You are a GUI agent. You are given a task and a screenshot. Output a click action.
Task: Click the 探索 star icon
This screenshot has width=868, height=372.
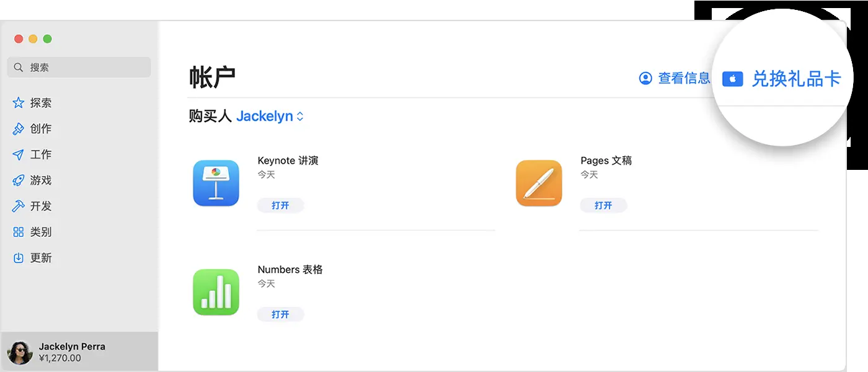pos(19,103)
